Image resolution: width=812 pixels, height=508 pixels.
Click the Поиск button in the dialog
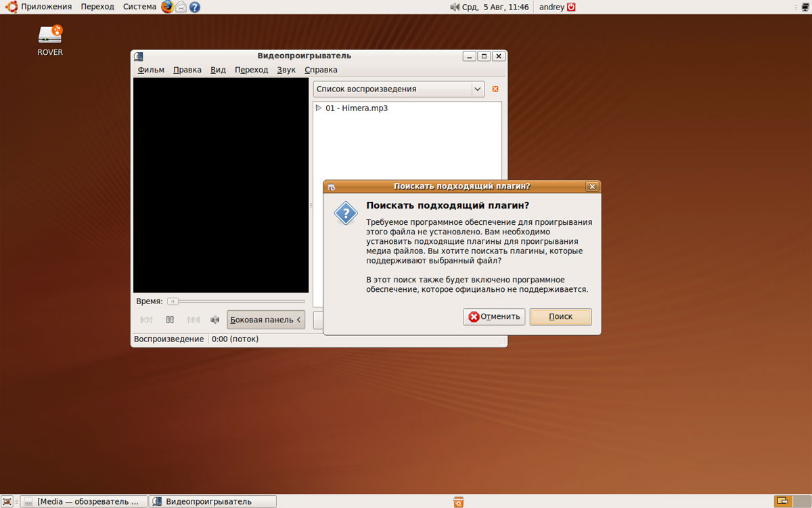(x=560, y=316)
